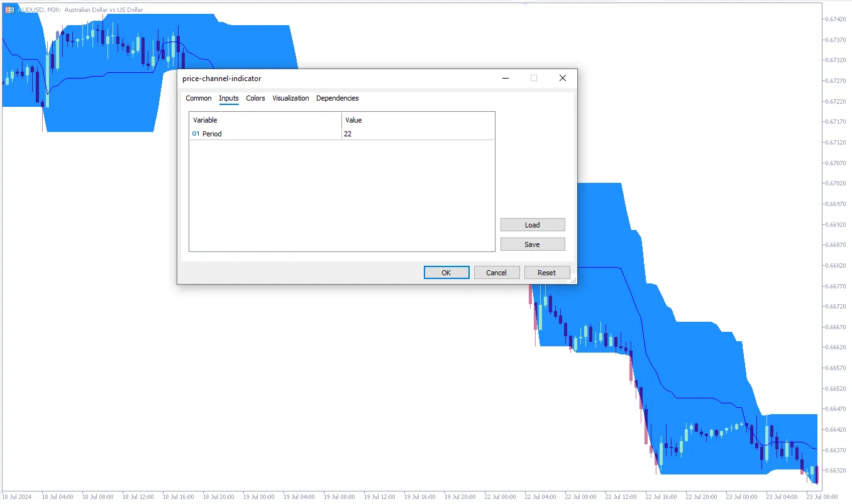Image resolution: width=852 pixels, height=504 pixels.
Task: Select the Inputs tab
Action: (x=229, y=99)
